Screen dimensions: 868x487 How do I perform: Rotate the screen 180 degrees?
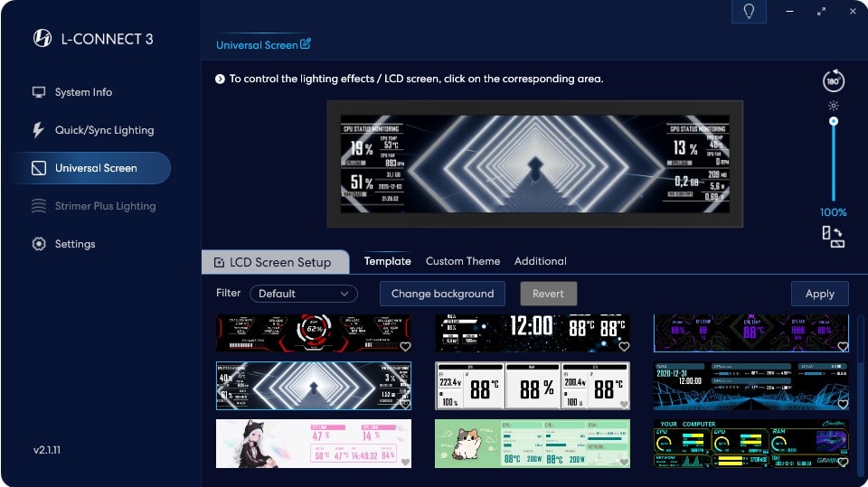click(833, 81)
